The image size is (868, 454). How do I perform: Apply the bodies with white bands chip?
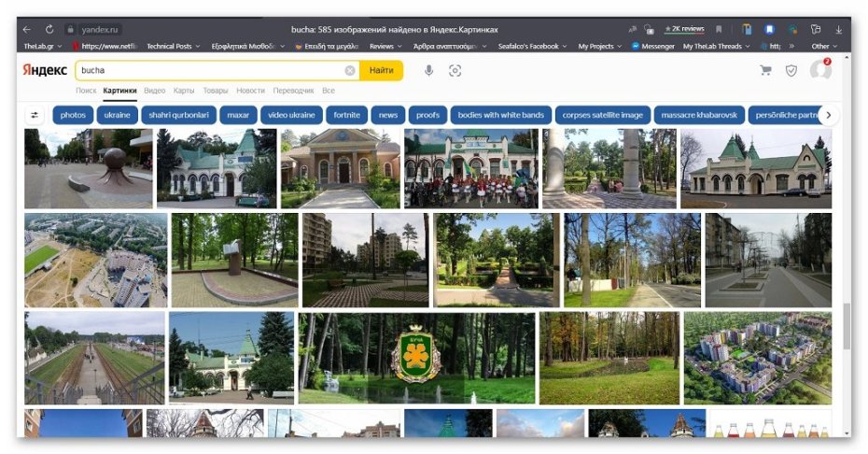(501, 115)
